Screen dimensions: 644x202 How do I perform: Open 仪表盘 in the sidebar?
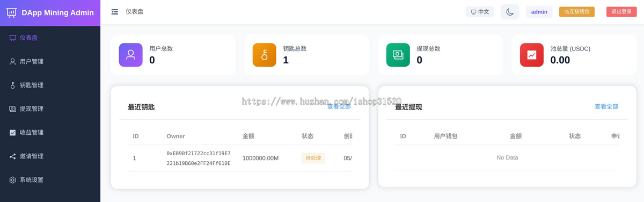(x=50, y=38)
